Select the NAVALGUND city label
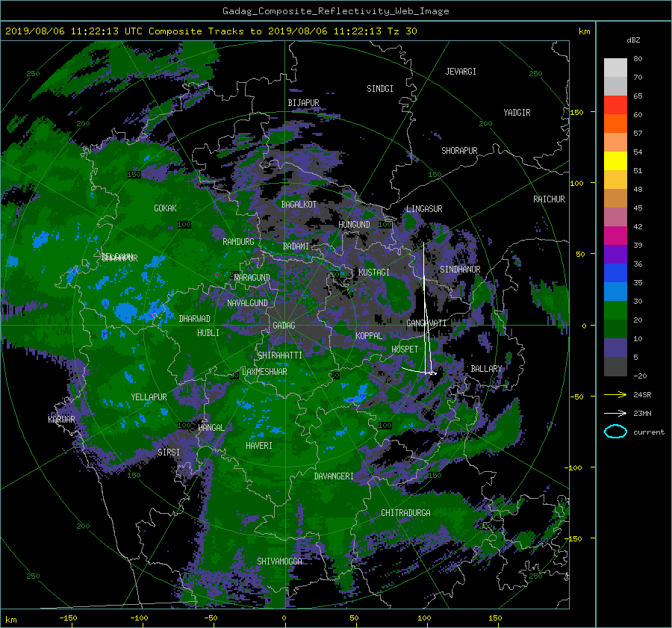Viewport: 672px width, 628px height. [x=247, y=303]
